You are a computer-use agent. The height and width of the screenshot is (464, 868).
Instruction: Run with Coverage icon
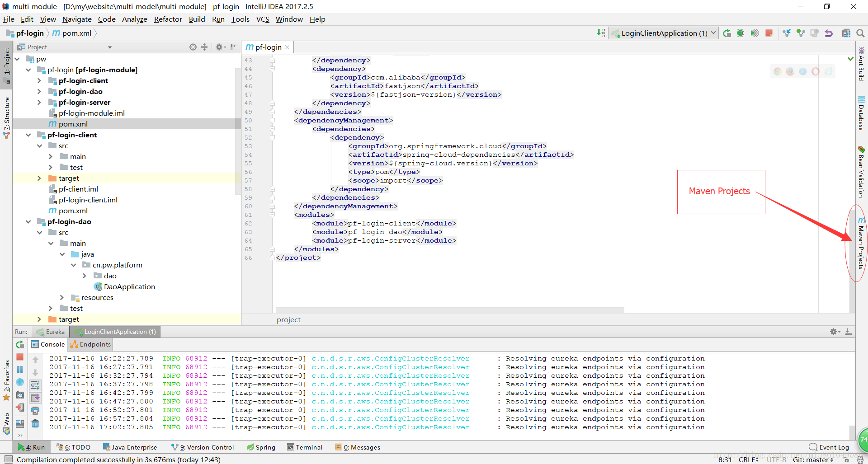click(x=755, y=33)
